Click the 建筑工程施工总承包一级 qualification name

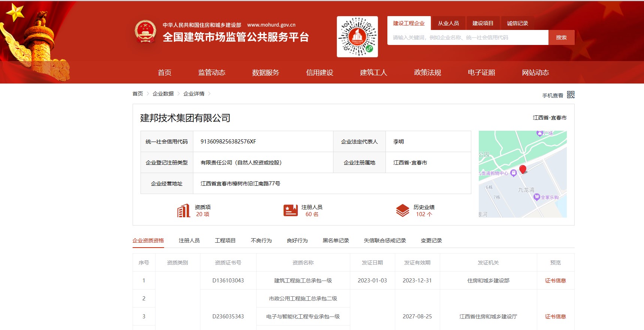pyautogui.click(x=303, y=281)
